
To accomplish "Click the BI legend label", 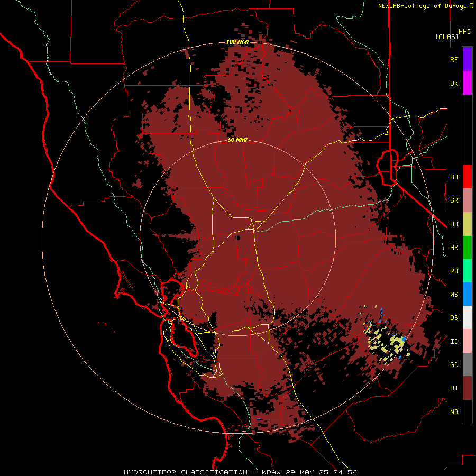I will pos(454,388).
